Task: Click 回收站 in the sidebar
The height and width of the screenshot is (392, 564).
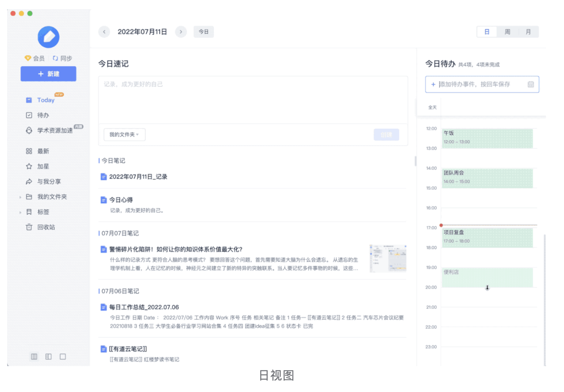Action: click(x=46, y=227)
